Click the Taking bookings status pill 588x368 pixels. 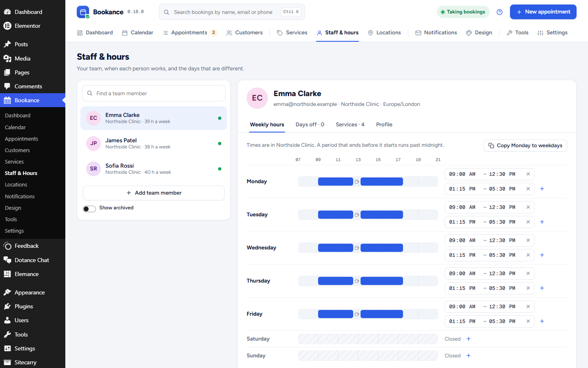pyautogui.click(x=463, y=12)
